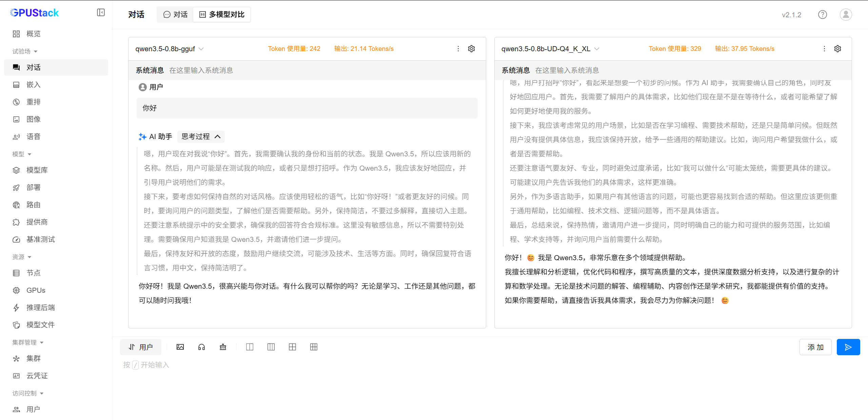
Task: Open 重排 in the sidebar
Action: pyautogui.click(x=56, y=102)
